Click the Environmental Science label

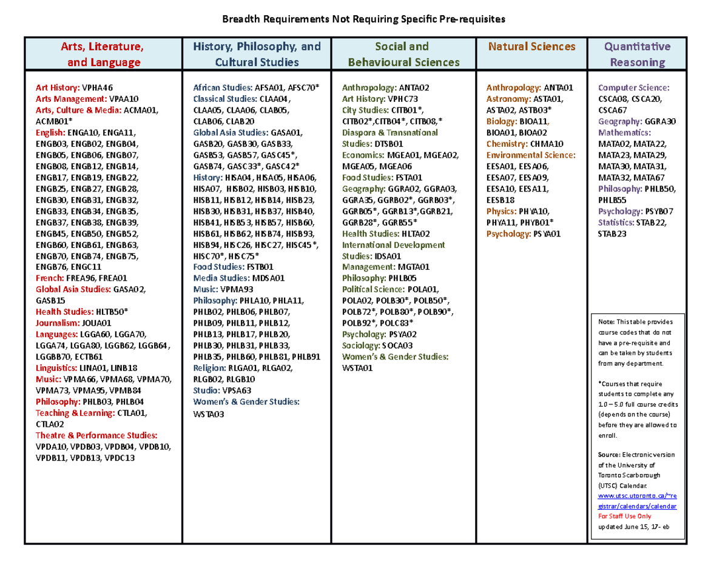tap(531, 155)
